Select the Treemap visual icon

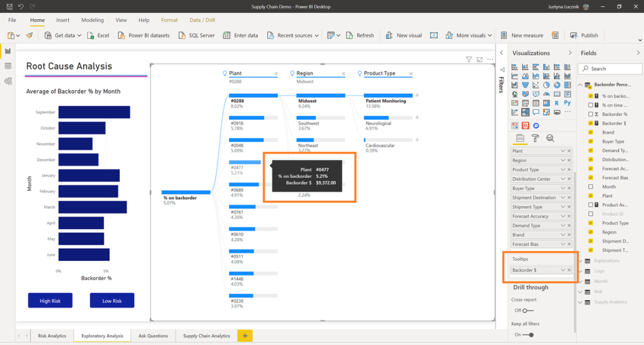click(x=568, y=85)
